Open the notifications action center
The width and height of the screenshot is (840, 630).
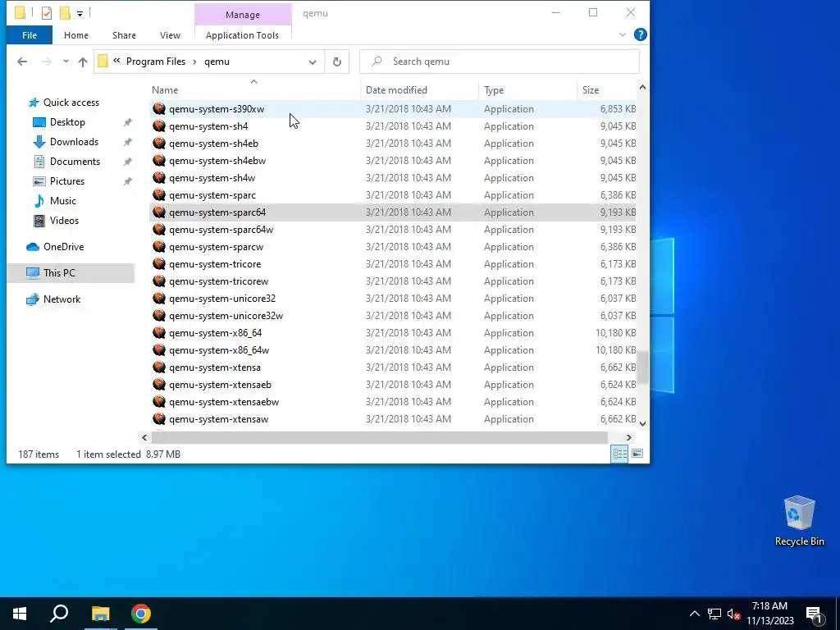point(815,614)
